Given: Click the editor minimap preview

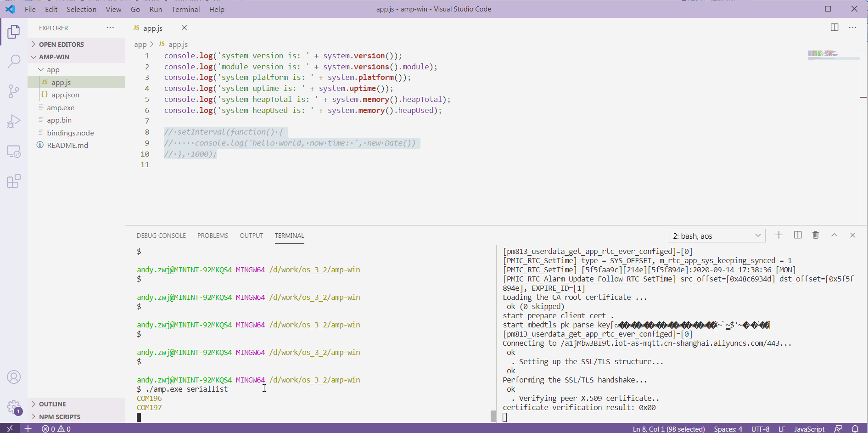Looking at the screenshot, I should 834,55.
